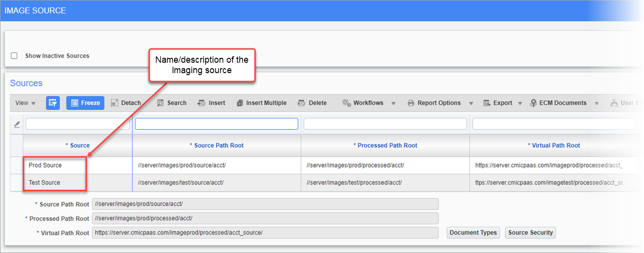The width and height of the screenshot is (644, 253).
Task: Click the Query by Example filter icon
Action: [x=53, y=103]
